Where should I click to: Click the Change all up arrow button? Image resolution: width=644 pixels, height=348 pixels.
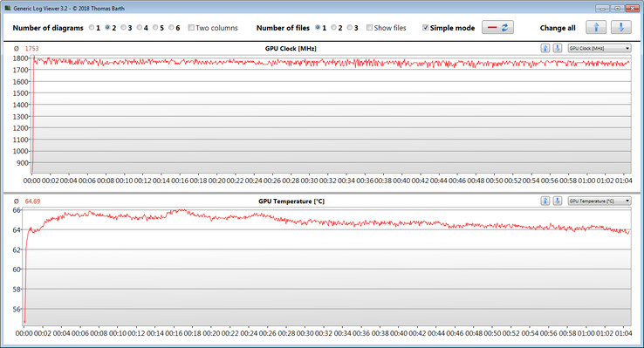596,28
